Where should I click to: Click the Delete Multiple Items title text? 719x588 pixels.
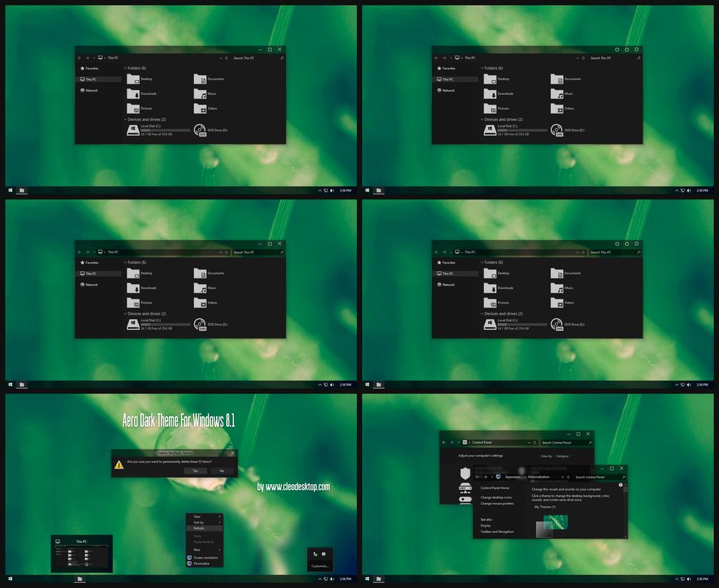[175, 453]
